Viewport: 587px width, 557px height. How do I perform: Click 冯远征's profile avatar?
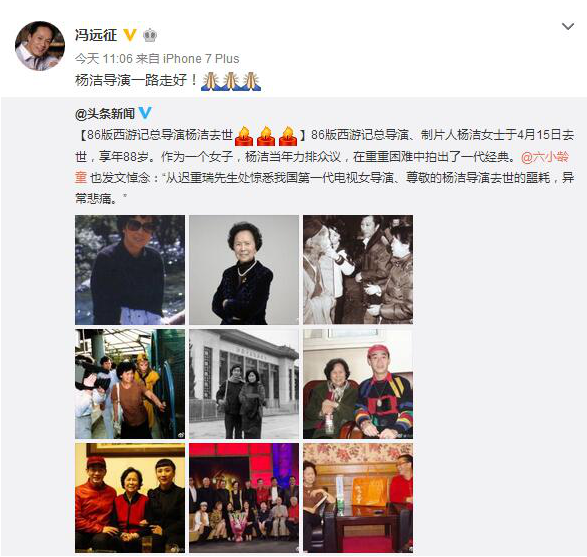pyautogui.click(x=40, y=46)
